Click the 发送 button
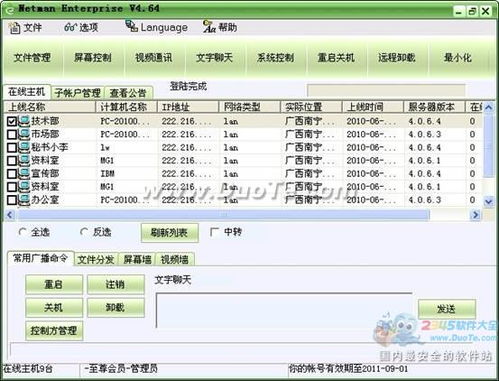Image resolution: width=499 pixels, height=381 pixels. tap(446, 309)
